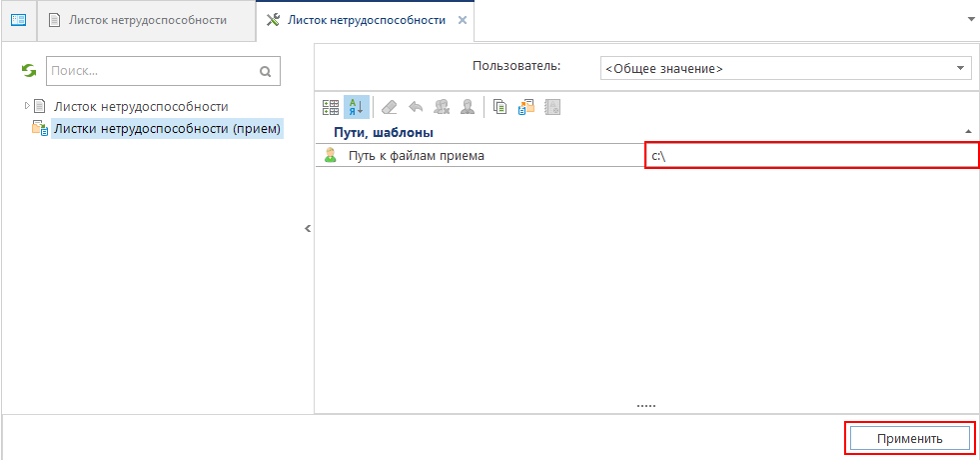Select Листки нетрудоспособности (прием) tree item
Screen dimensions: 980x460
[x=167, y=128]
